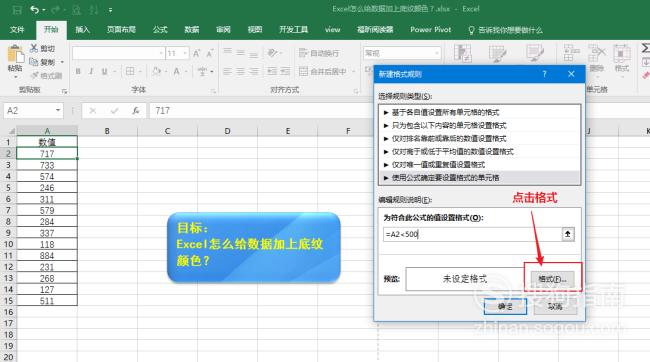Click the formula field containing =A2<500
Screen dimensions: 650x362
[x=472, y=234]
